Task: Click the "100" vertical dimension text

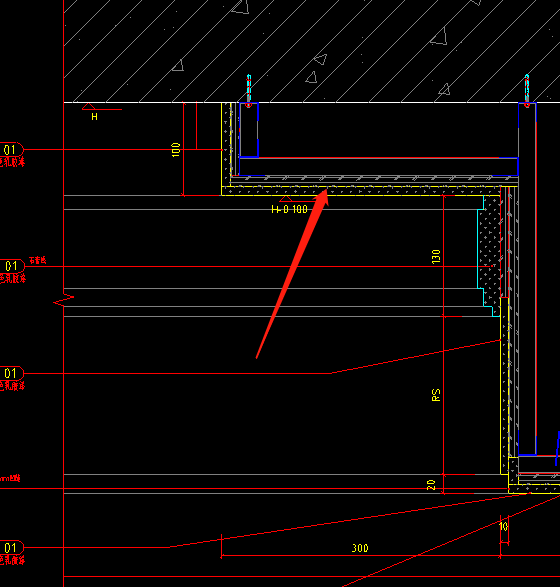Action: coord(176,150)
